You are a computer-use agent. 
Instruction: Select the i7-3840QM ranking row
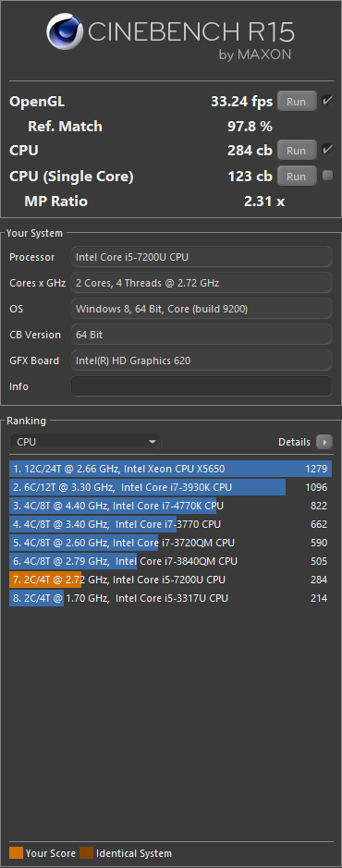[x=170, y=561]
